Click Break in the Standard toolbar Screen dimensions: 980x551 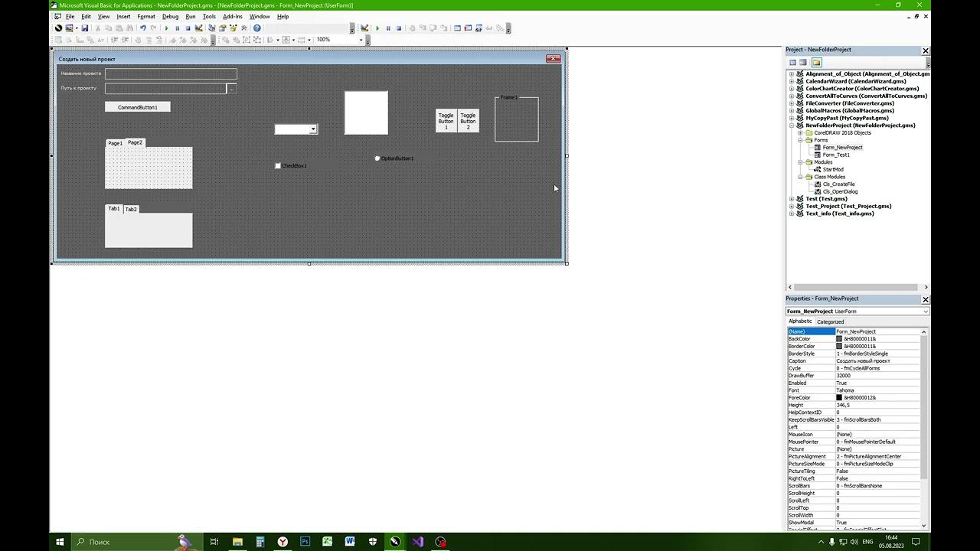178,28
